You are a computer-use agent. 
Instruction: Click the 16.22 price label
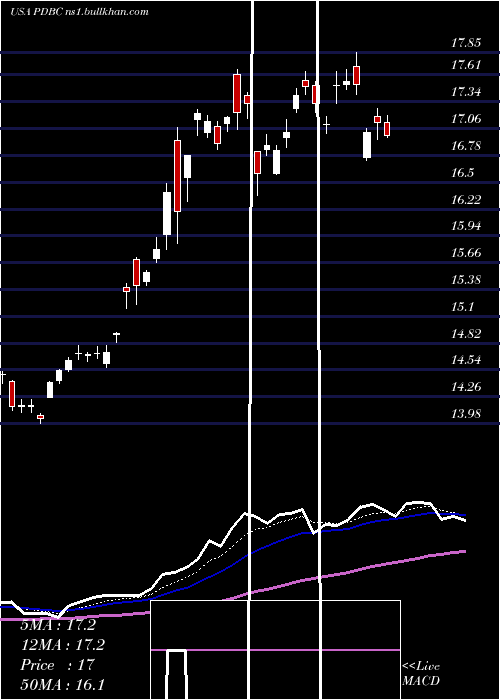point(466,199)
